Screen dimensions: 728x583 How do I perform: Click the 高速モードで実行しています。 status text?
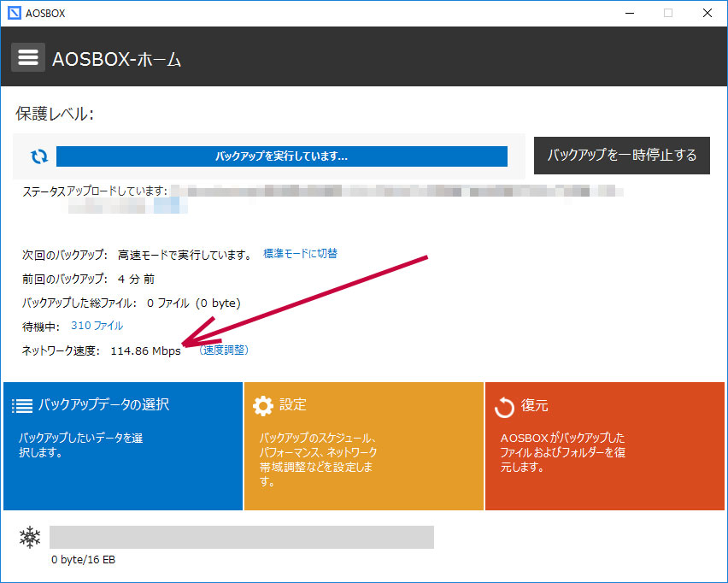click(185, 255)
